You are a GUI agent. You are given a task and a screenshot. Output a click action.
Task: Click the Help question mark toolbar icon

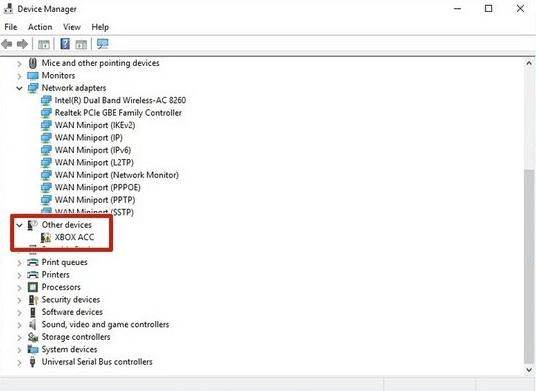tap(65, 44)
